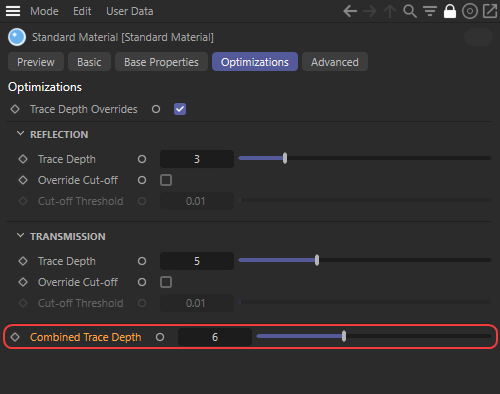Click the filter icon in toolbar
500x394 pixels.
430,11
